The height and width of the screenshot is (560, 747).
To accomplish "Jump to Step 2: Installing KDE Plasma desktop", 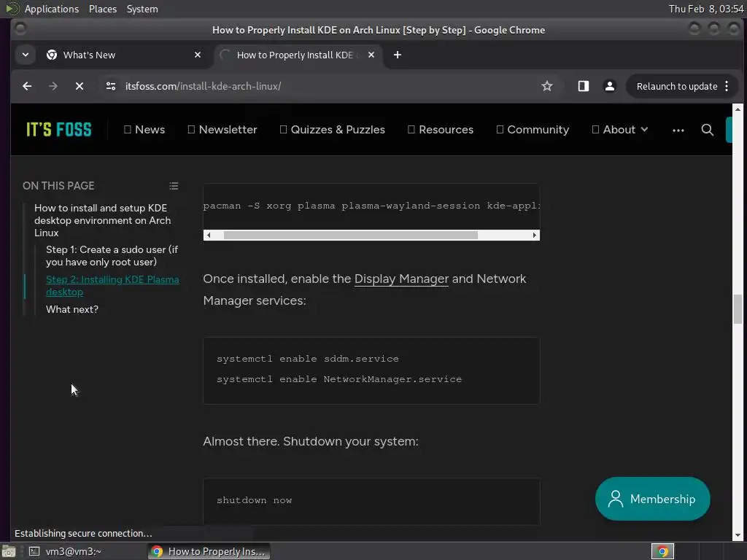I will tap(112, 286).
